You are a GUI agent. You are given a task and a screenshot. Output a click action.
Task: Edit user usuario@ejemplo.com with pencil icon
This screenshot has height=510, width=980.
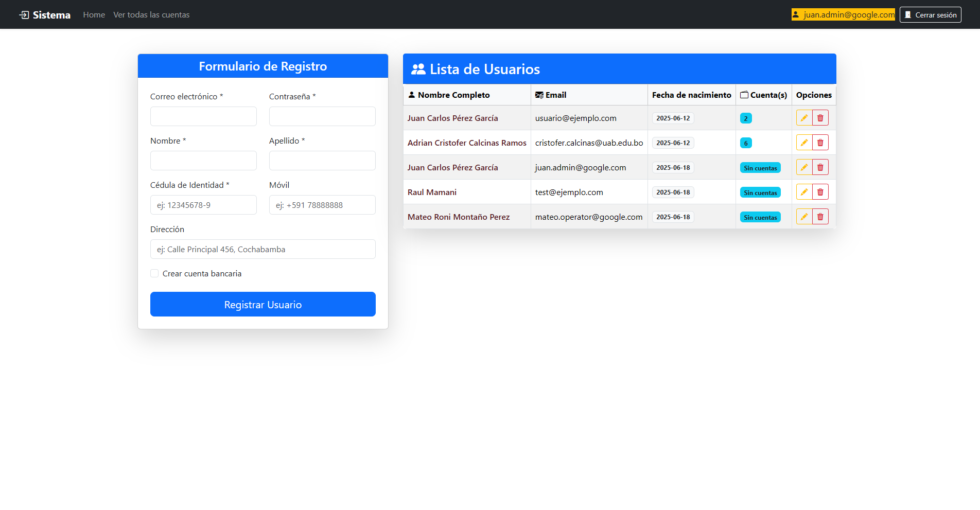(x=804, y=118)
